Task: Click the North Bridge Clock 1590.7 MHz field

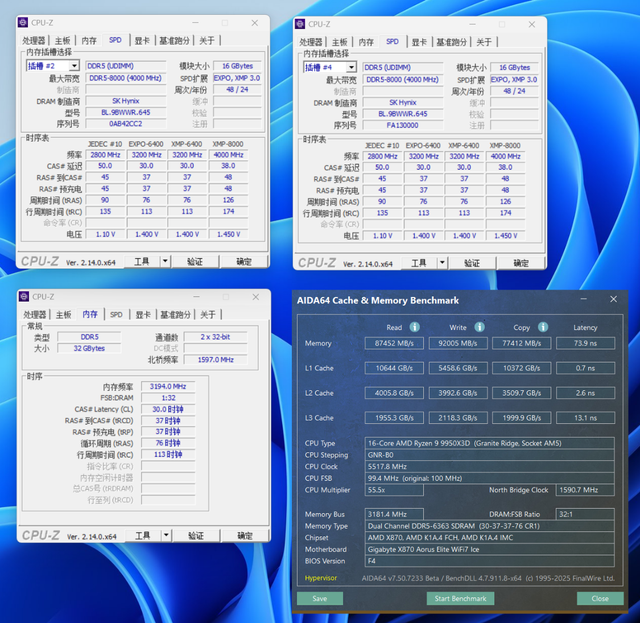Action: pos(585,490)
